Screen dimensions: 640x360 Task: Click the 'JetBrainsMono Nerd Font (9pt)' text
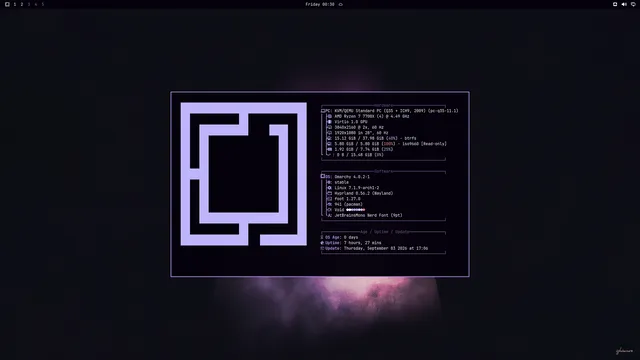pyautogui.click(x=369, y=216)
